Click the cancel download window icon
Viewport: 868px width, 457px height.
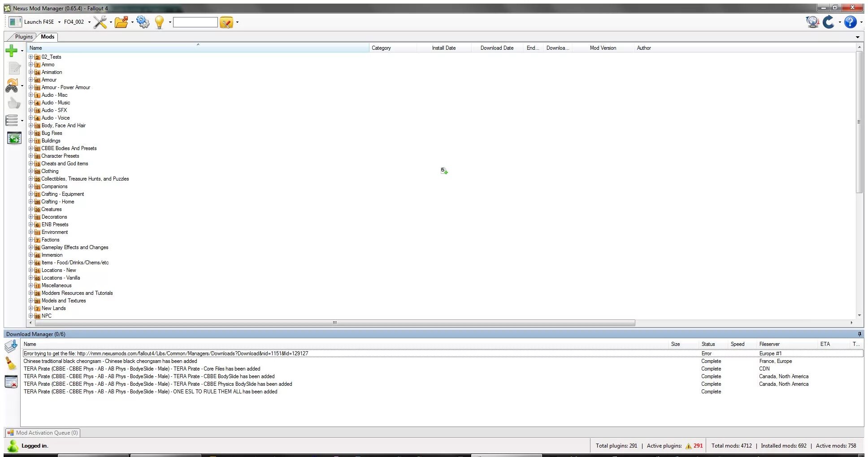pos(11,382)
